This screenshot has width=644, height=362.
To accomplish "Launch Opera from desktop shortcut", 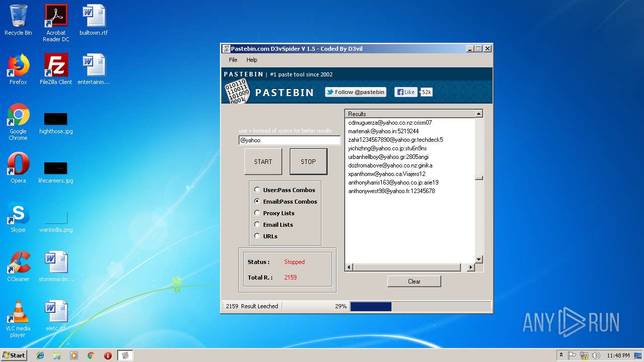I will (18, 168).
